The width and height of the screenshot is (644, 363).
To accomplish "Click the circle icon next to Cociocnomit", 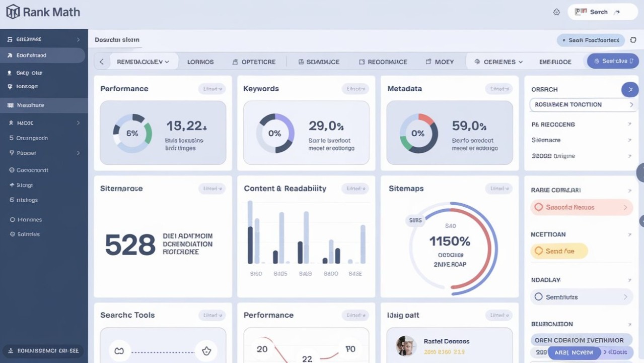I will [12, 170].
